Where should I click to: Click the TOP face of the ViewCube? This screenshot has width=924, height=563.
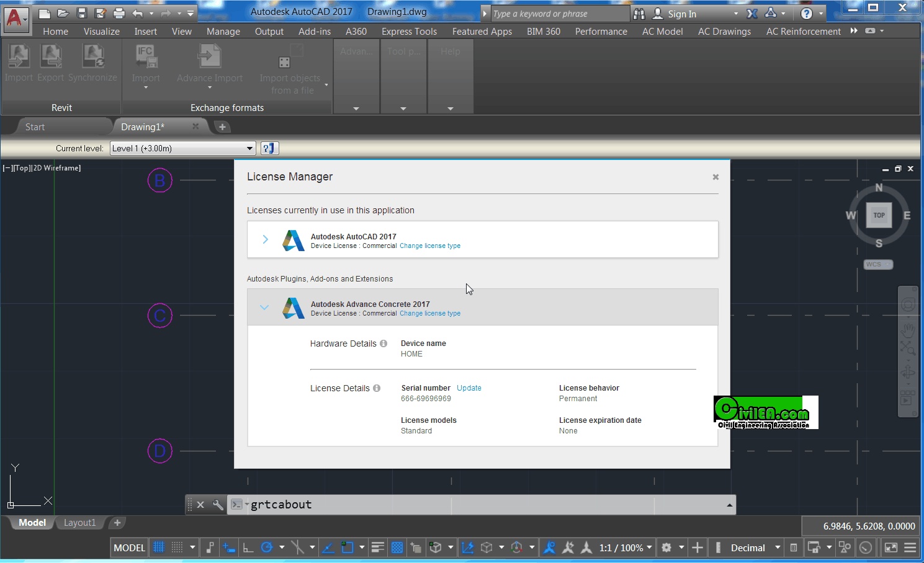pos(879,215)
